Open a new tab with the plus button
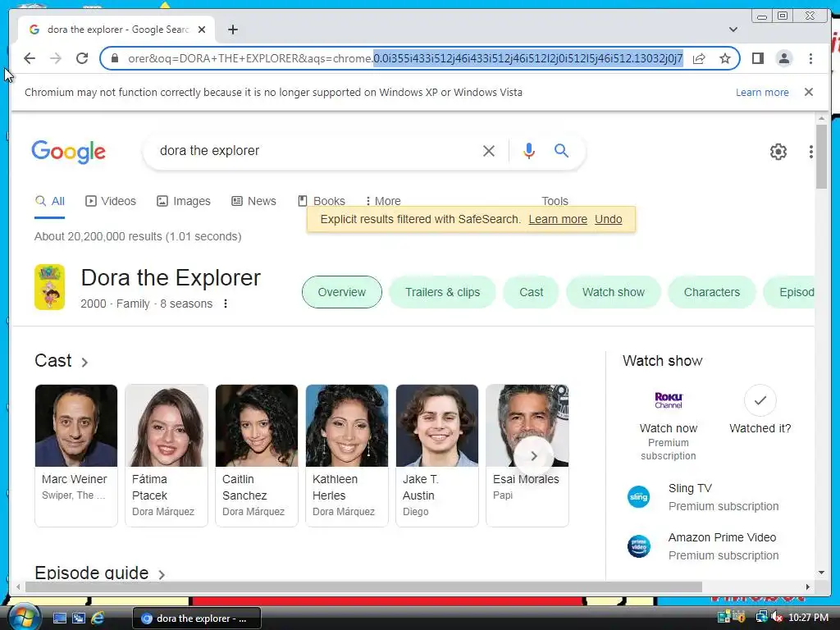The width and height of the screenshot is (840, 630). (232, 30)
